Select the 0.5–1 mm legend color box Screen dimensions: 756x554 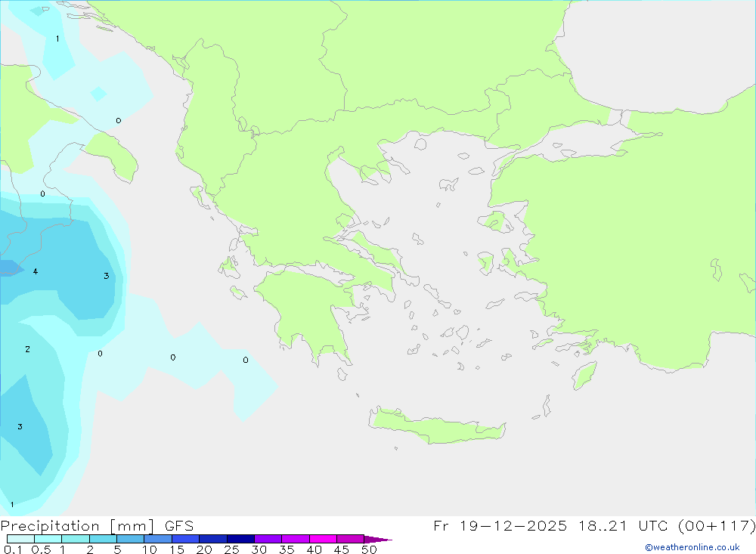(48, 539)
